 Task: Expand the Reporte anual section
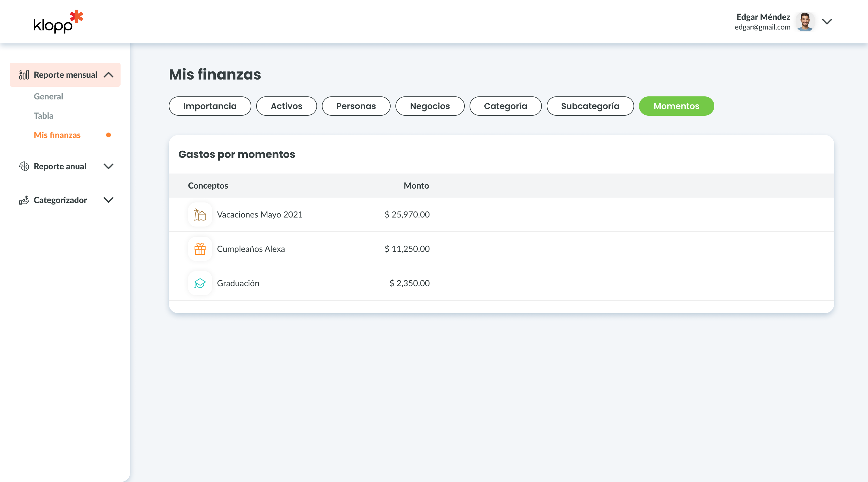pyautogui.click(x=108, y=166)
